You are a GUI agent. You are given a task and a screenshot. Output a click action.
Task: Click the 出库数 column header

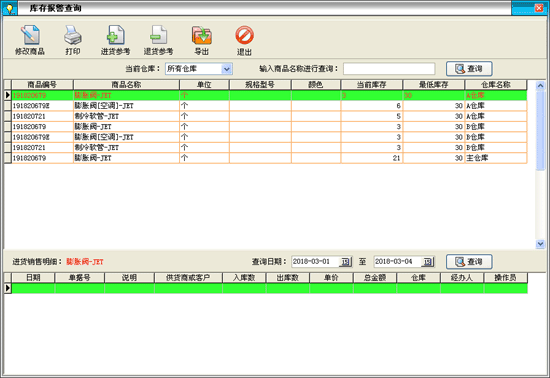(288, 278)
